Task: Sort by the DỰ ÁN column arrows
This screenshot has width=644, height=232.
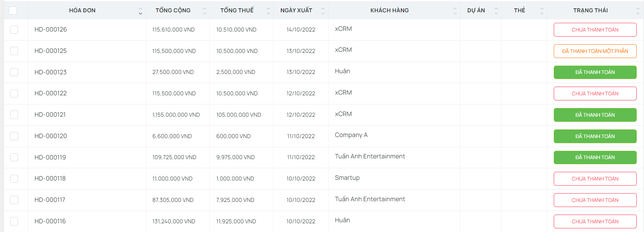Action: click(x=496, y=11)
